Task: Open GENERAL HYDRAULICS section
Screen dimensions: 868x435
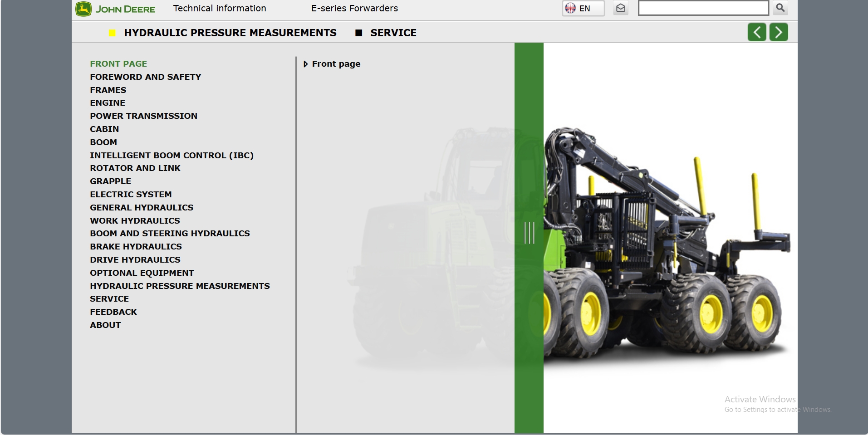Action: (x=142, y=208)
